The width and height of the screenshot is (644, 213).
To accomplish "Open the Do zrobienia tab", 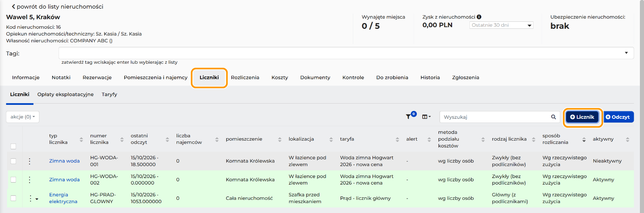I will (x=392, y=77).
